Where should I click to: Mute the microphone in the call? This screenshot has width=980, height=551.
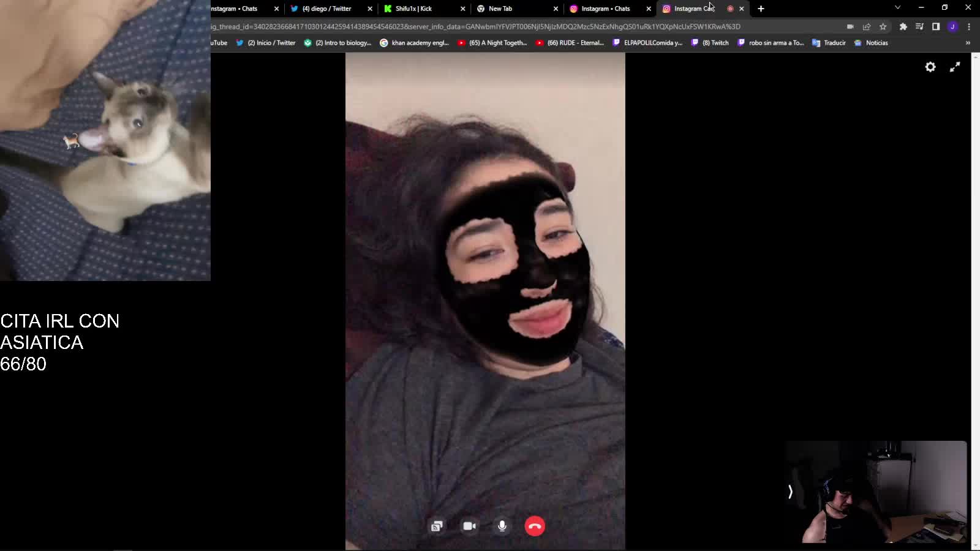click(x=502, y=526)
